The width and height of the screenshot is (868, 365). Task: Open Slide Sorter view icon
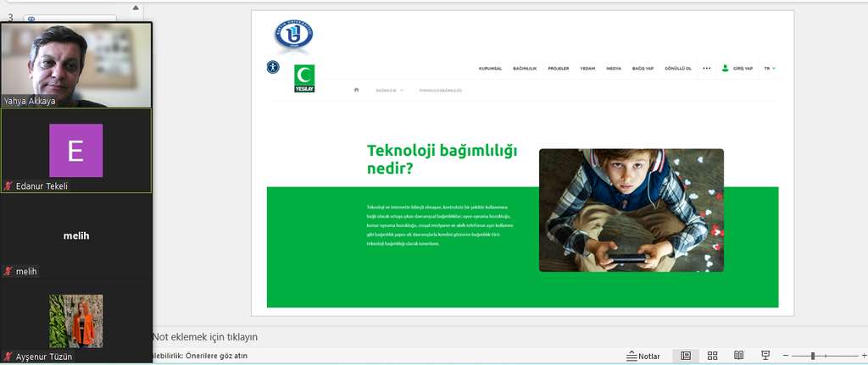[713, 356]
